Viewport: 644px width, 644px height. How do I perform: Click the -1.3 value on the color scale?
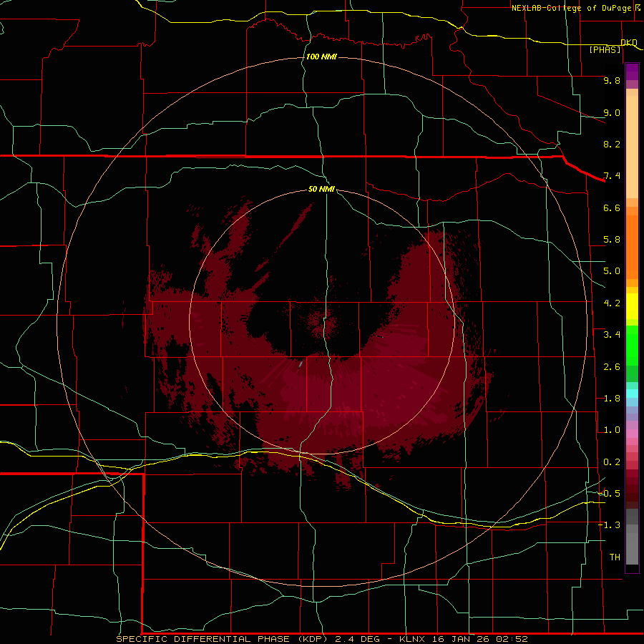point(609,525)
